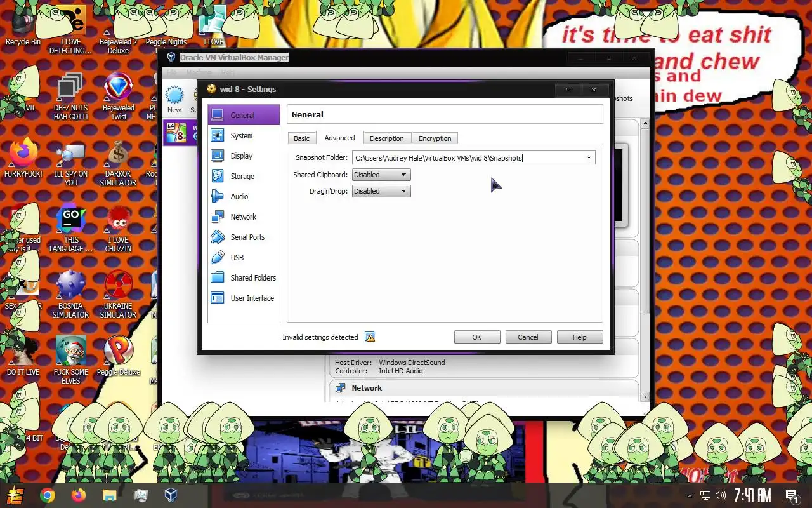Image resolution: width=812 pixels, height=508 pixels.
Task: Click the OK button
Action: click(x=477, y=337)
